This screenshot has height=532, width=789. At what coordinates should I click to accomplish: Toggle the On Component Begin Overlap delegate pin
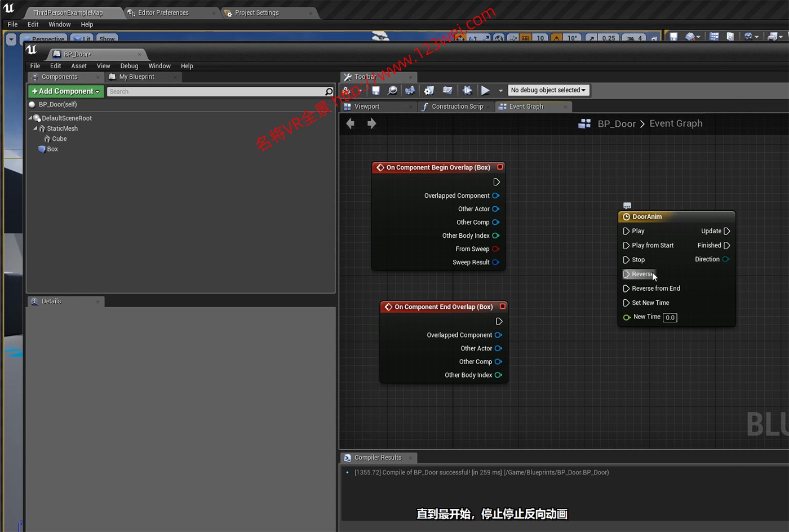coord(500,167)
